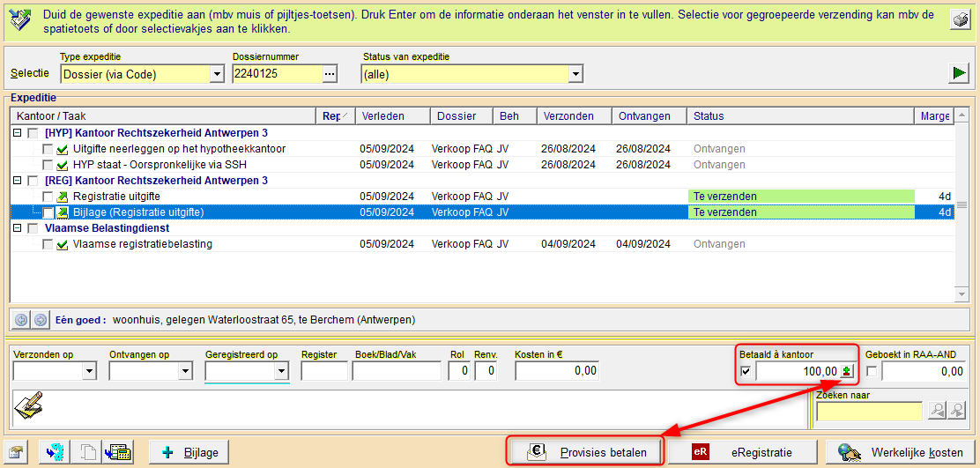
Task: Click the checklist icon in the top-left banner
Action: (21, 20)
